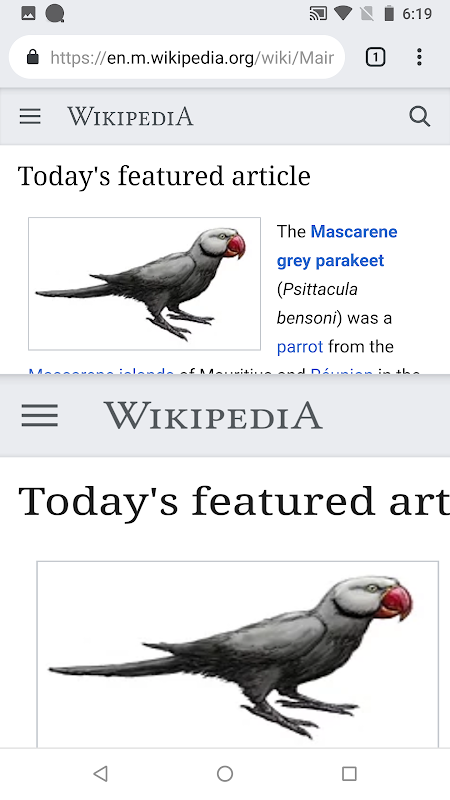Tap the large magnified Wikipedia wordmark
The image size is (450, 800).
click(213, 415)
